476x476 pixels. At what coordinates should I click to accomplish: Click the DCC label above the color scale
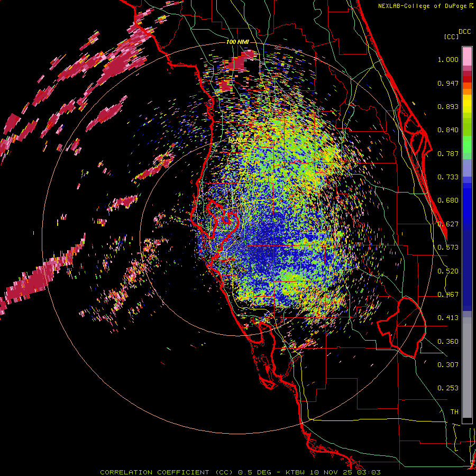point(464,32)
